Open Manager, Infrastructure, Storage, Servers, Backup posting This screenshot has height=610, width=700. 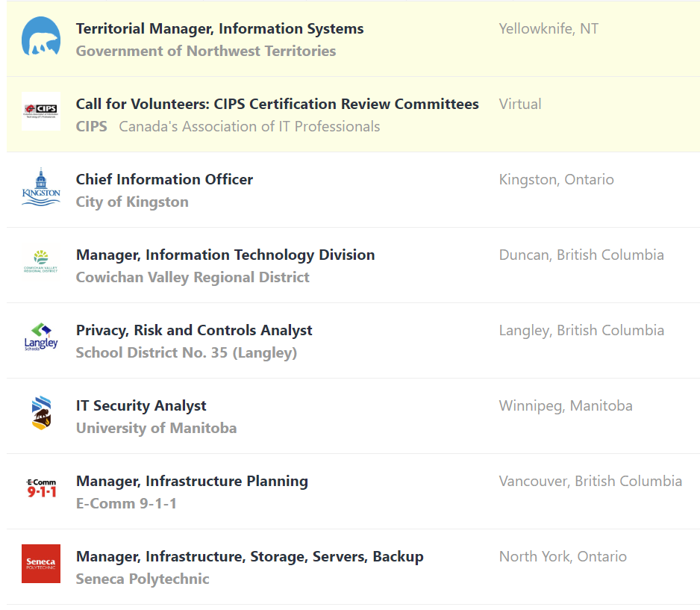coord(249,557)
